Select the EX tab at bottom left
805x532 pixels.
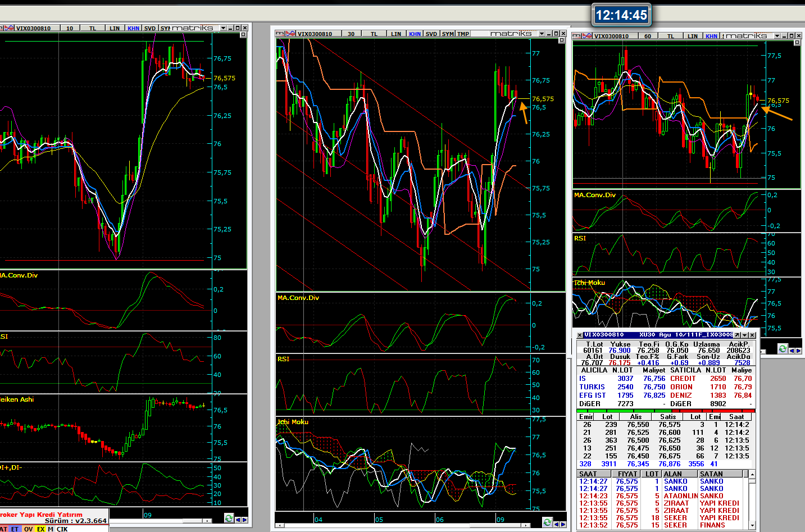coord(41,529)
